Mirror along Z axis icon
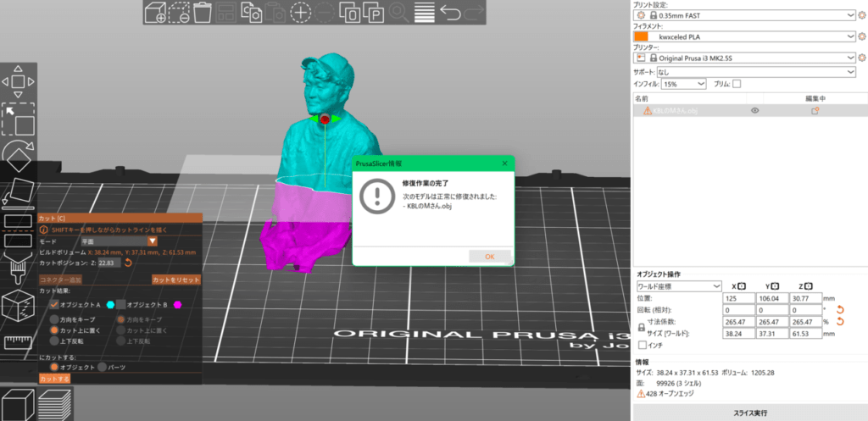This screenshot has height=421, width=868. 809,286
